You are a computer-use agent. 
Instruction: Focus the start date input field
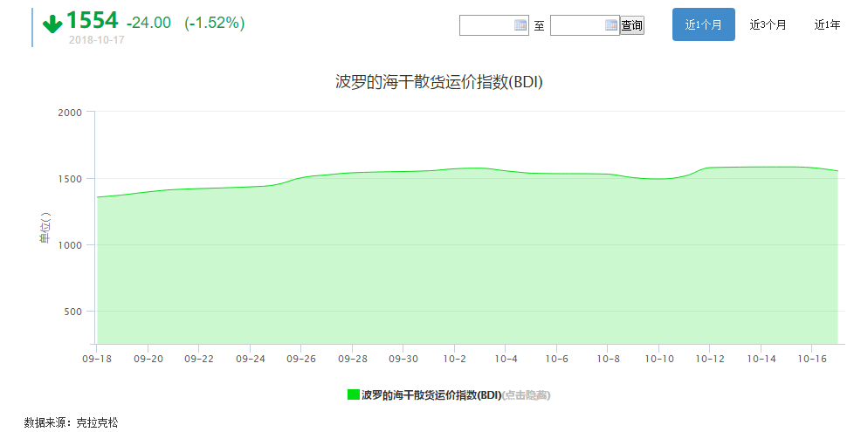coord(486,25)
